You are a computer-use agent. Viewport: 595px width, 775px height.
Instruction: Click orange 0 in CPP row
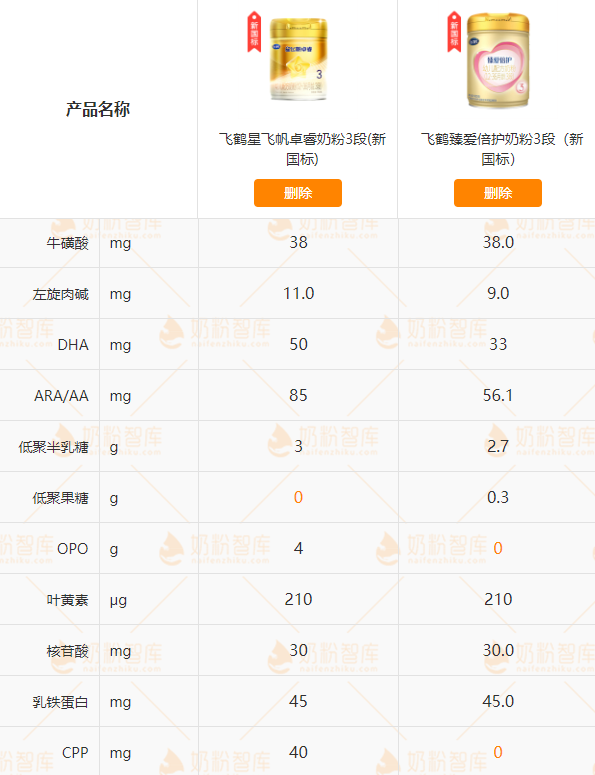point(498,752)
